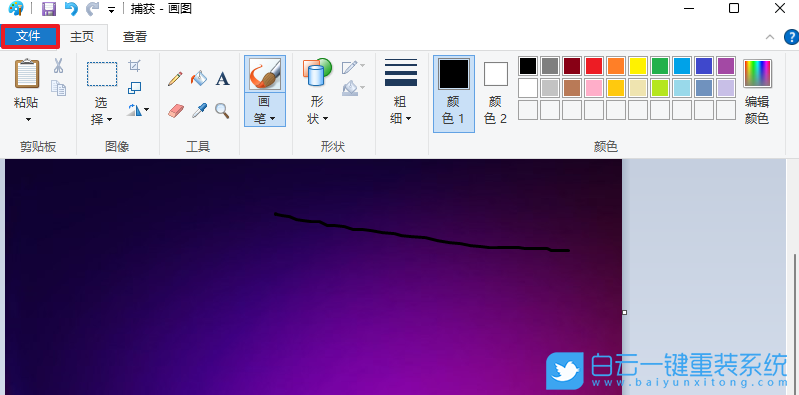Screen dimensions: 799x395
Task: Click the Resize icon
Action: [x=135, y=88]
